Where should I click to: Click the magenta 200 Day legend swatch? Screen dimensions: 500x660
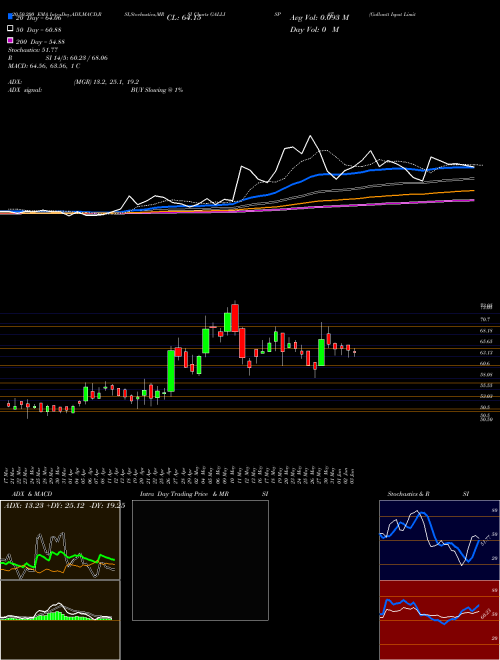coord(10,41)
